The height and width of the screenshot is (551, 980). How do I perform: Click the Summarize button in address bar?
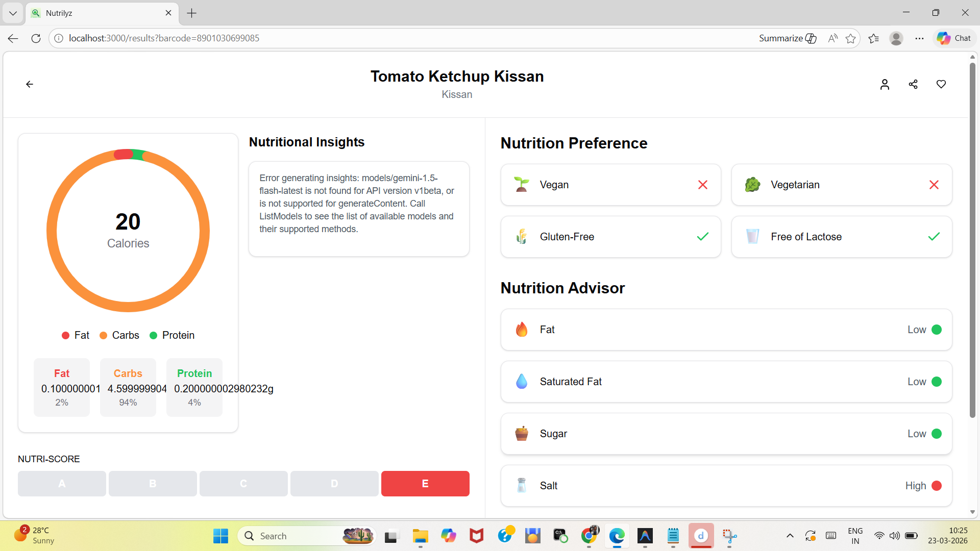coord(787,38)
